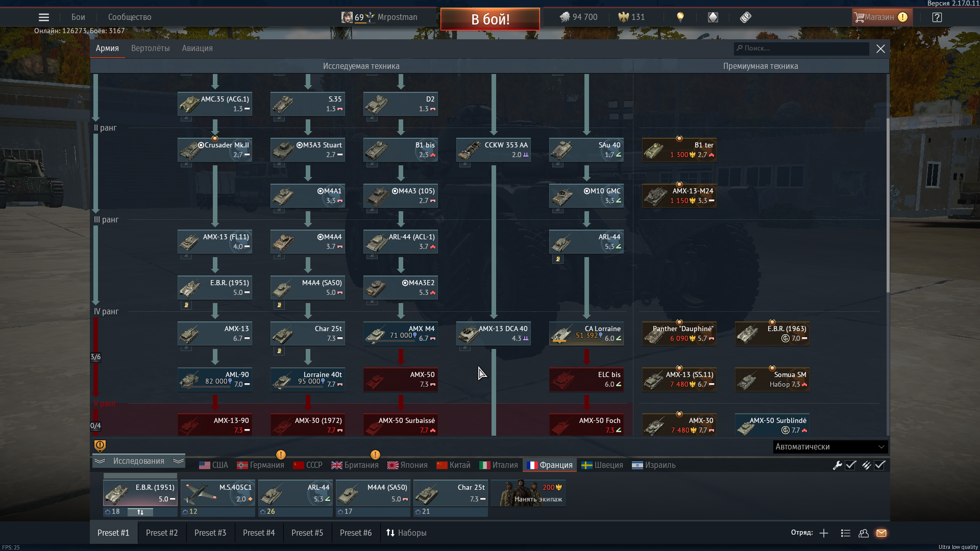Toggle the automatic repair checkbox
Screen dimensions: 980x551
point(850,465)
